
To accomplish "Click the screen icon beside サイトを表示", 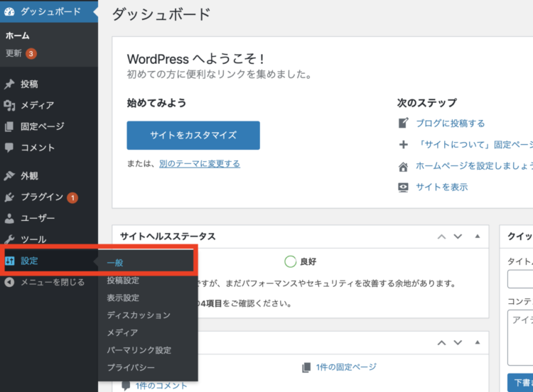I will tap(404, 187).
